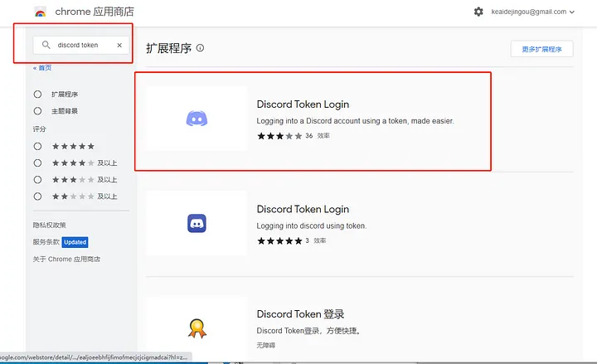Click the discord token search field
The height and width of the screenshot is (364, 597).
click(x=81, y=45)
